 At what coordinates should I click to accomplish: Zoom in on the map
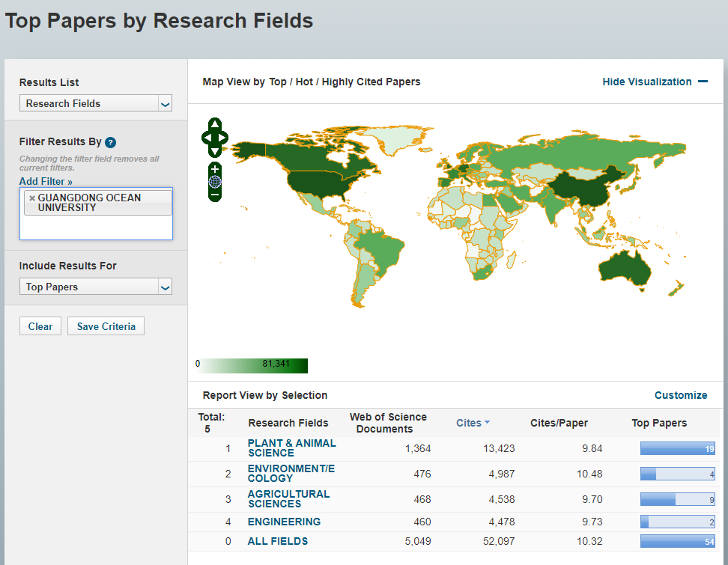point(215,168)
